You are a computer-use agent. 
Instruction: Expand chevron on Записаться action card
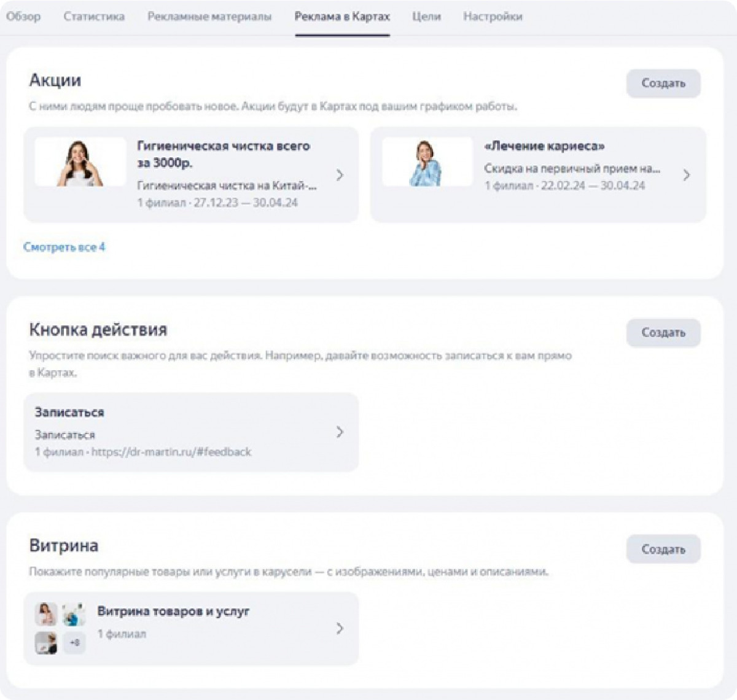[x=340, y=432]
